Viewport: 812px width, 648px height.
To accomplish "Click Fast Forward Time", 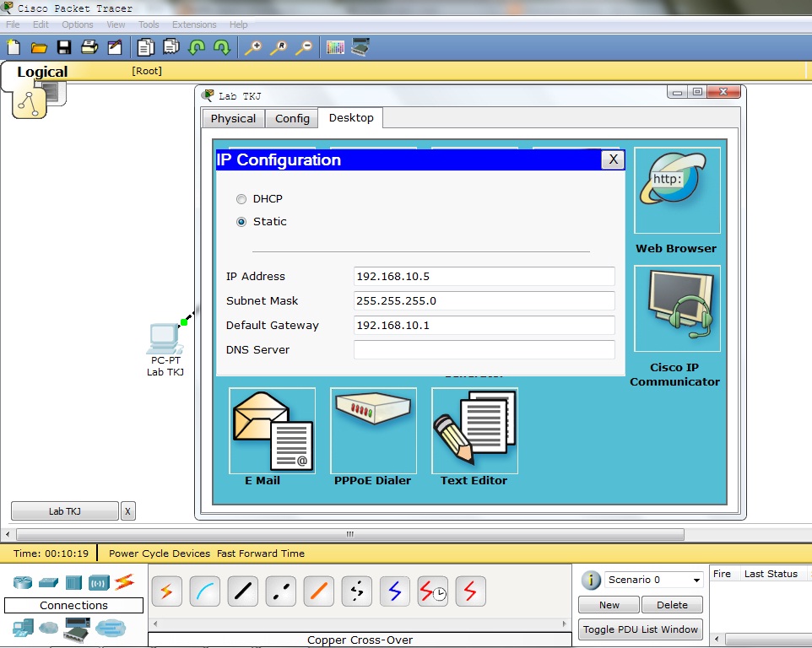I will [x=261, y=553].
